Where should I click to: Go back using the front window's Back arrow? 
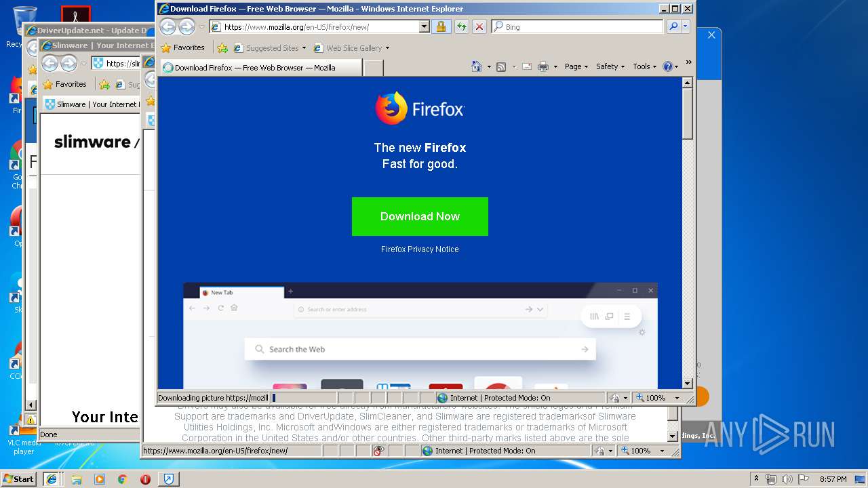pos(167,26)
